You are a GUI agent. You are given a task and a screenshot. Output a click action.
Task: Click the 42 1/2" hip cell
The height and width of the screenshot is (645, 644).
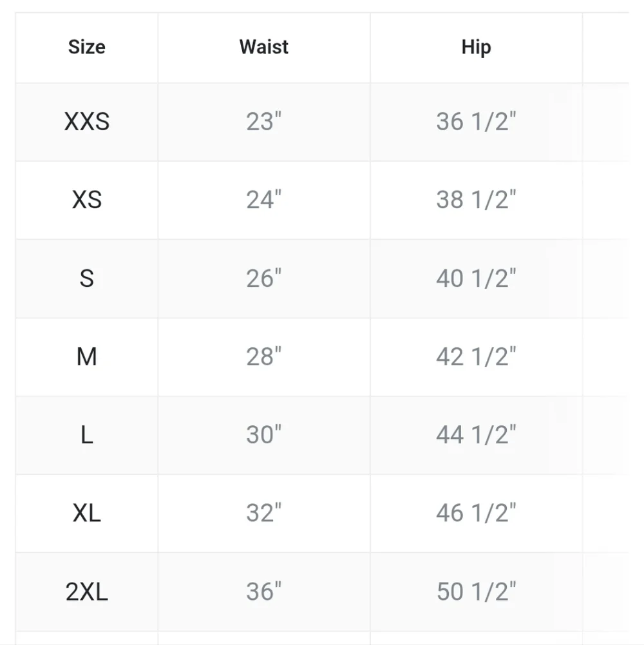pyautogui.click(x=476, y=356)
